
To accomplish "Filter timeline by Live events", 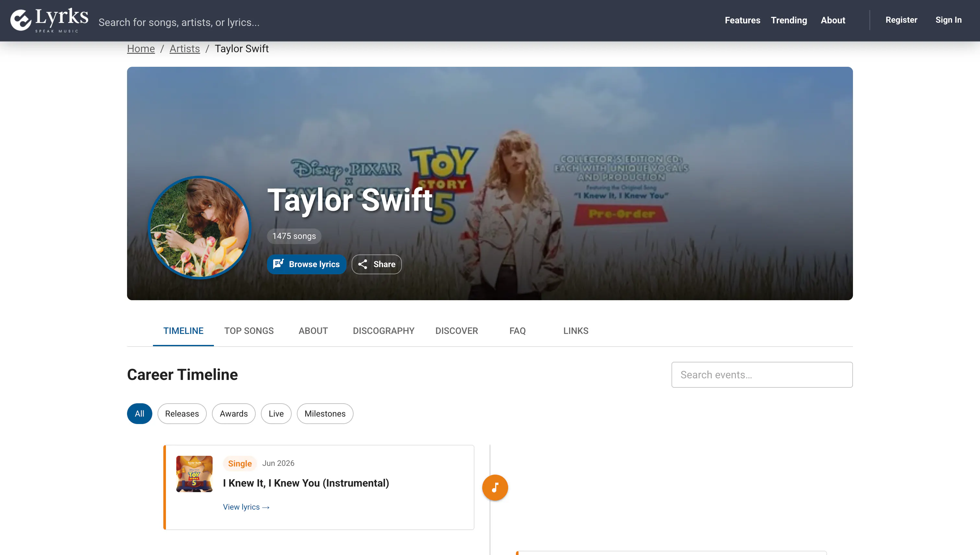I will click(x=276, y=413).
